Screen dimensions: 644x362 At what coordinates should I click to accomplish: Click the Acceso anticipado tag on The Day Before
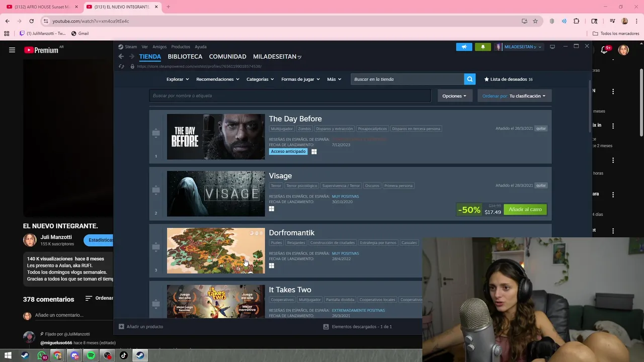pos(288,151)
